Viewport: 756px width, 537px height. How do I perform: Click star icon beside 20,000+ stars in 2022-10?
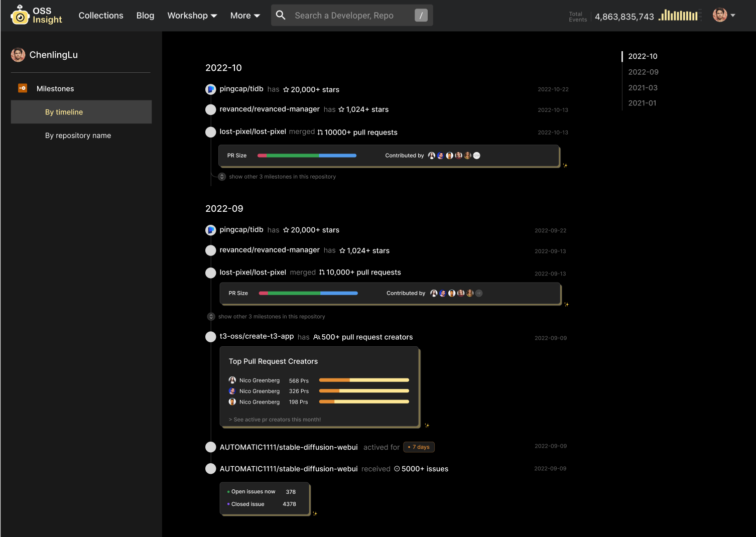click(x=286, y=89)
